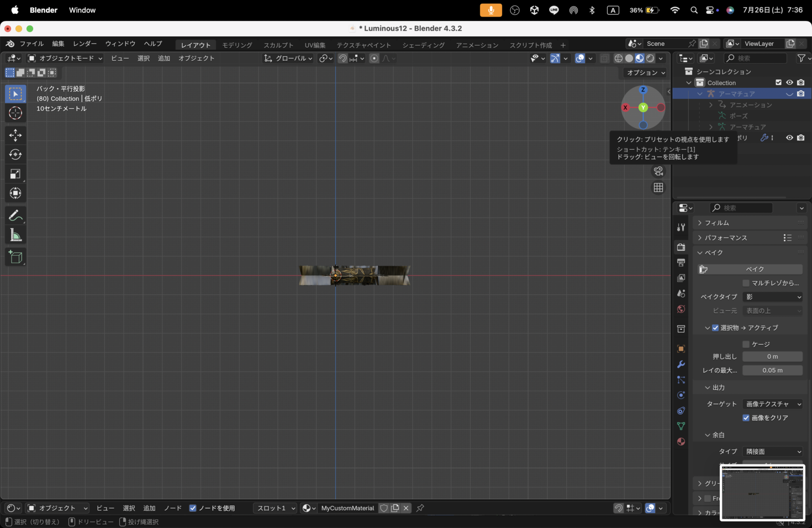Uncheck the 画像をクリア checkbox

[746, 418]
